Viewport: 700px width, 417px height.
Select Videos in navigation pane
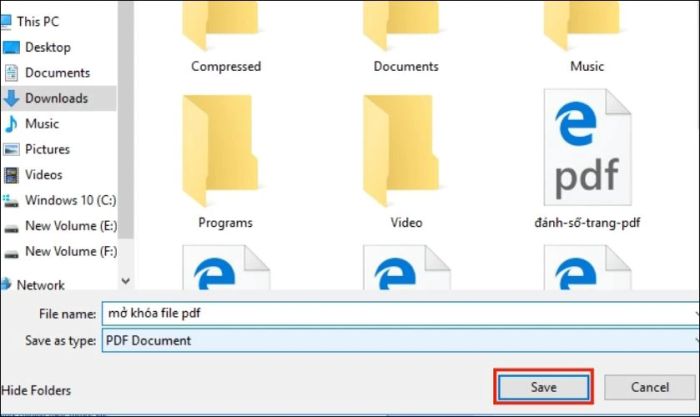tap(43, 174)
